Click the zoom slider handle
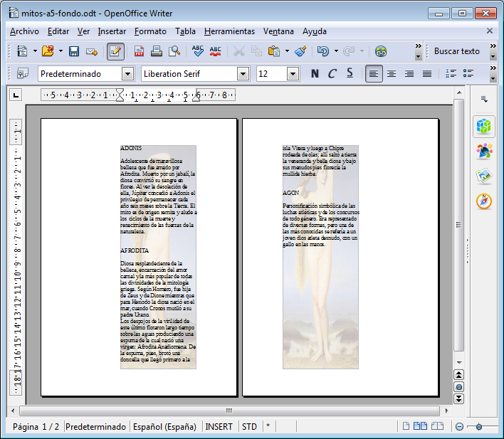Viewport: 504px width, 439px height. (x=479, y=426)
